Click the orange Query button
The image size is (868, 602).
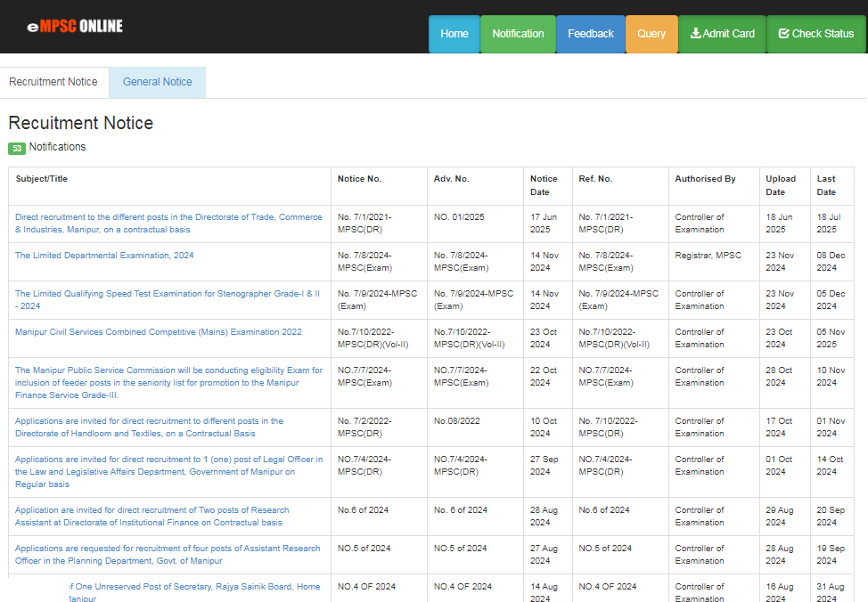[651, 34]
